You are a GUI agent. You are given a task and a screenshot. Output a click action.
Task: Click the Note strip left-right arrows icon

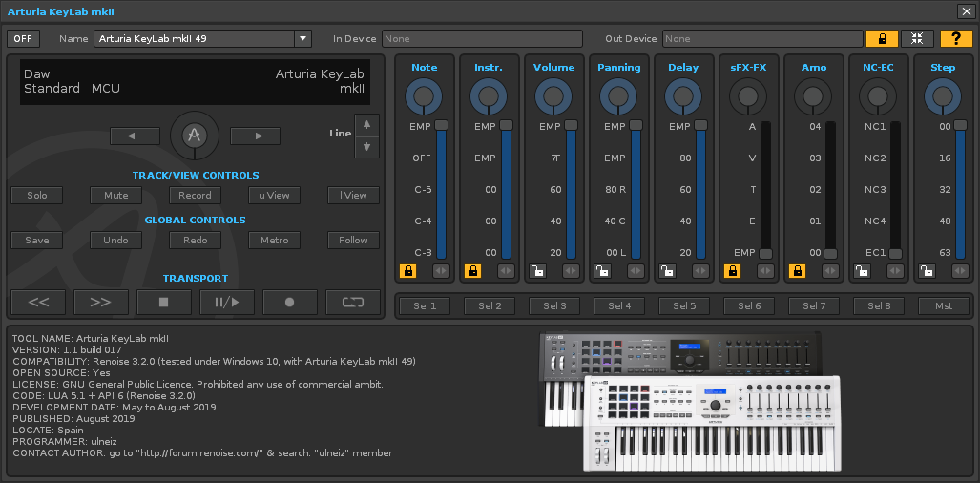pos(441,271)
